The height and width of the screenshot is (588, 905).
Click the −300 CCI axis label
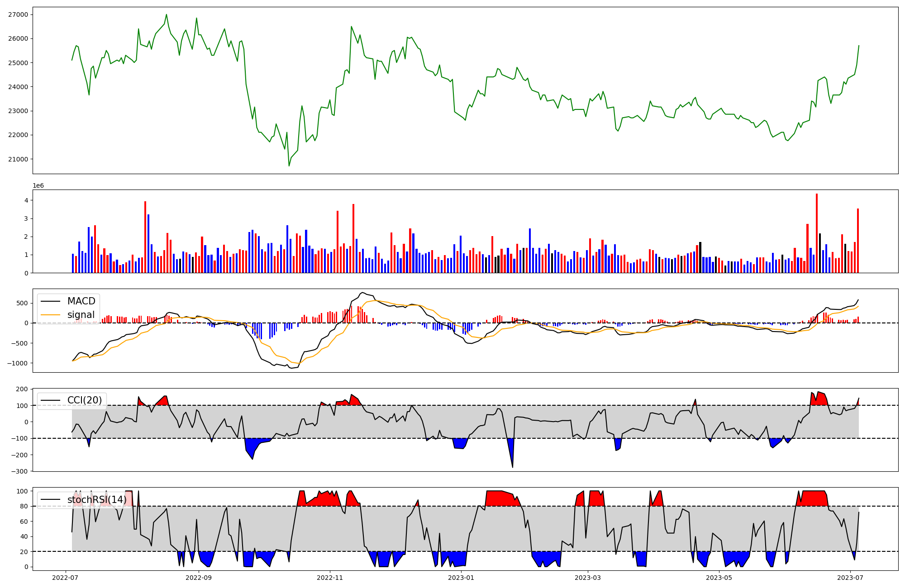(x=19, y=471)
